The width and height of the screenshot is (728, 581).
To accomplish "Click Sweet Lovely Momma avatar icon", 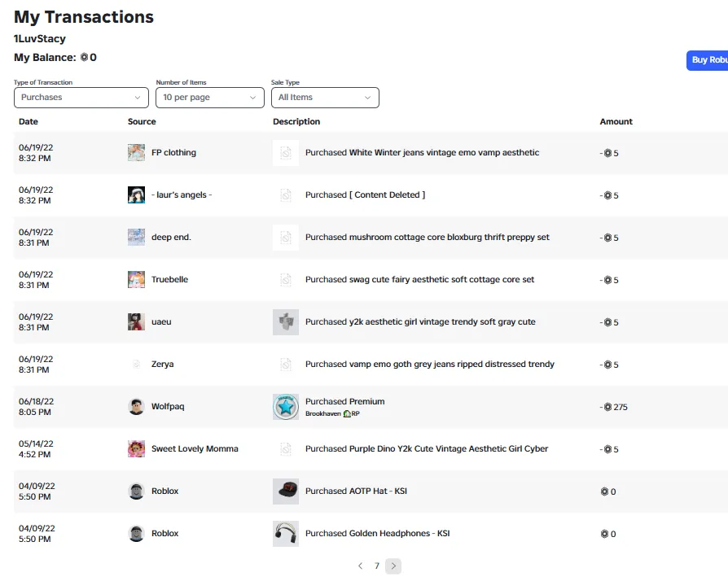I will pos(136,448).
